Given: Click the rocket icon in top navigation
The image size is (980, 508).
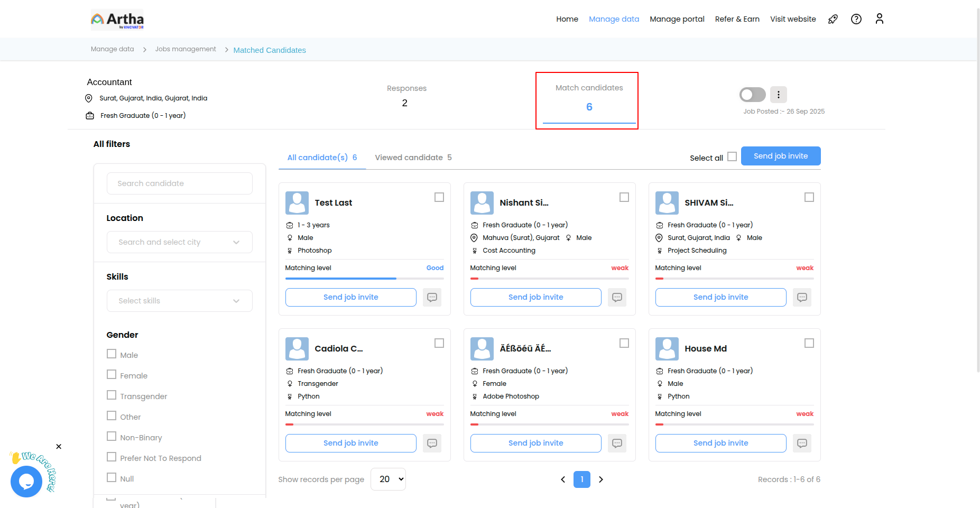Looking at the screenshot, I should coord(833,19).
